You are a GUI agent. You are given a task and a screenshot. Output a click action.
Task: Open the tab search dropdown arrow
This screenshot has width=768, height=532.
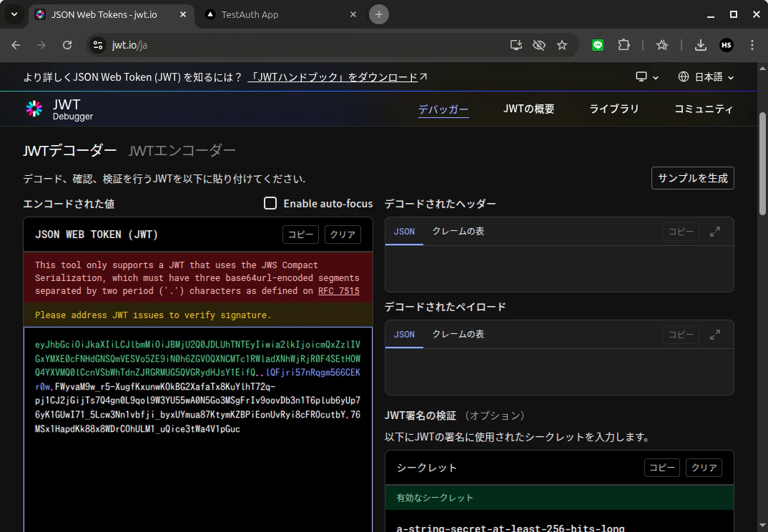[14, 14]
